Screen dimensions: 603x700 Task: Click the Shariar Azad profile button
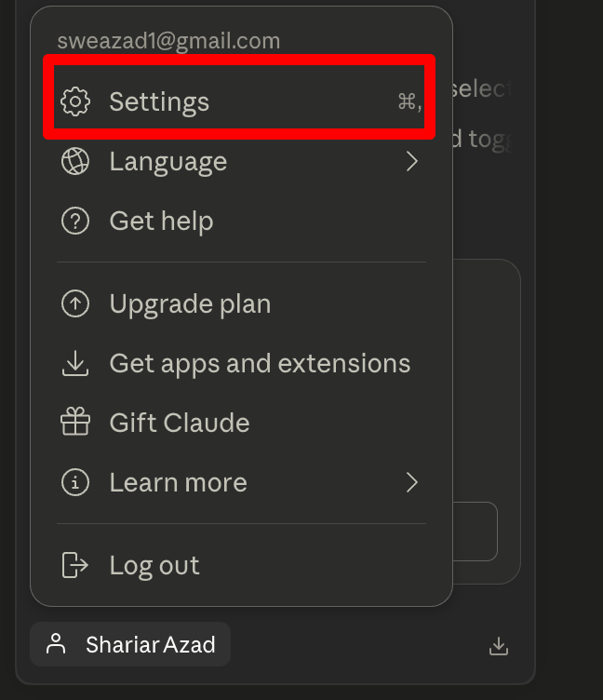coord(130,644)
